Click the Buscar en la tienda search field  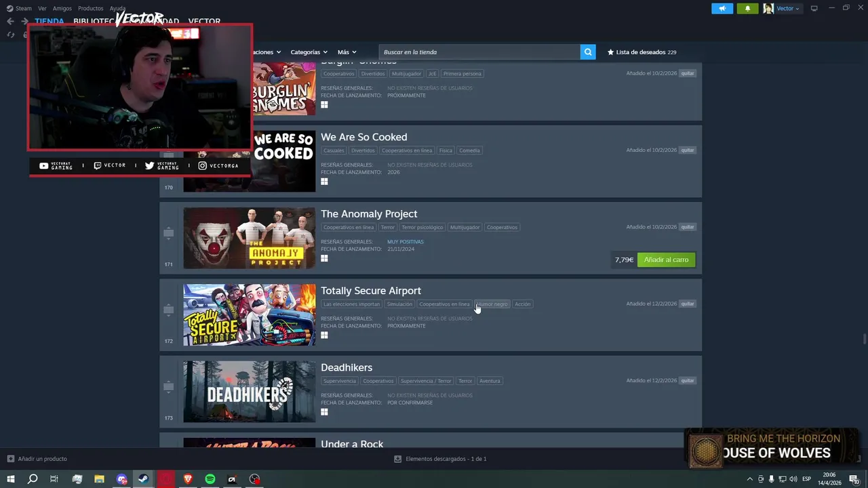tap(479, 52)
